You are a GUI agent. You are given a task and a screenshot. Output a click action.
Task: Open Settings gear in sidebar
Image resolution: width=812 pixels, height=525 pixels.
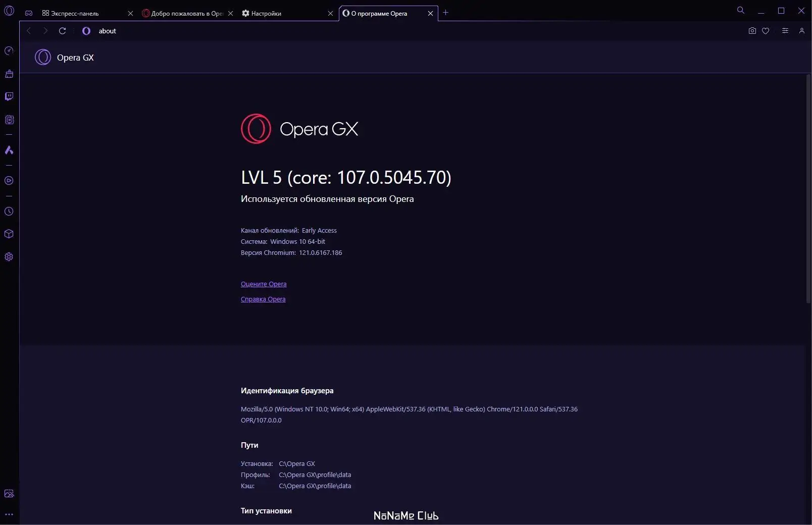tap(9, 257)
